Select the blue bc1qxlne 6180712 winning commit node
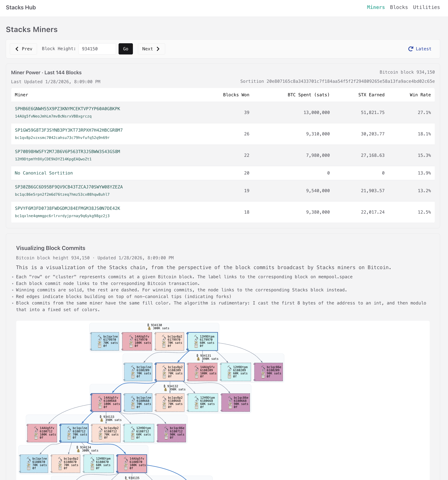Viewport: 448px width, 480px height. tap(74, 433)
